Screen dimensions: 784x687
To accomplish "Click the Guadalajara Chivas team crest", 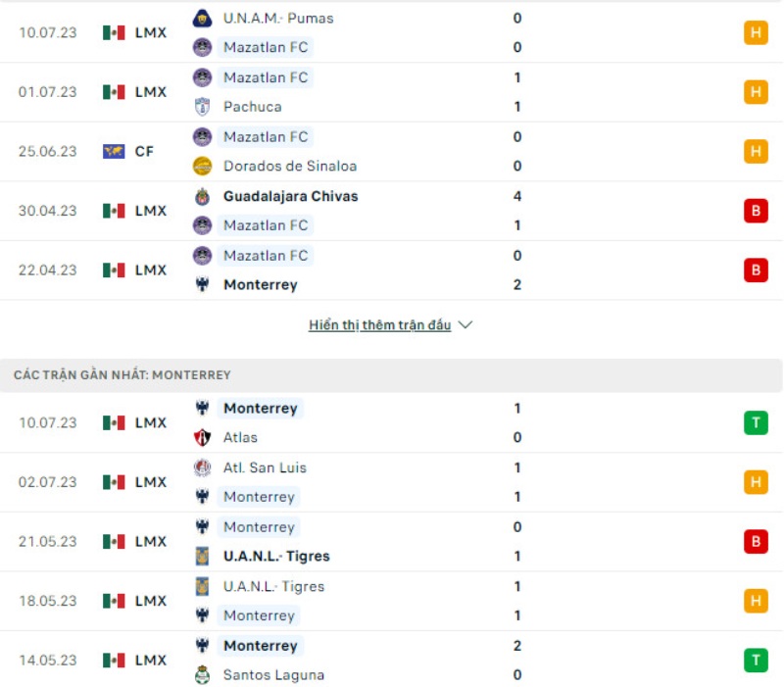I will click(202, 196).
